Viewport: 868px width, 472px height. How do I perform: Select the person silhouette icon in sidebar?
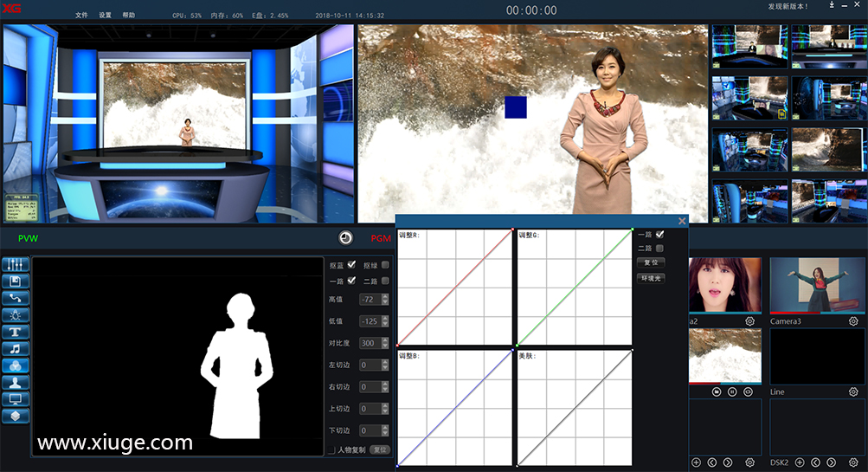coord(17,382)
